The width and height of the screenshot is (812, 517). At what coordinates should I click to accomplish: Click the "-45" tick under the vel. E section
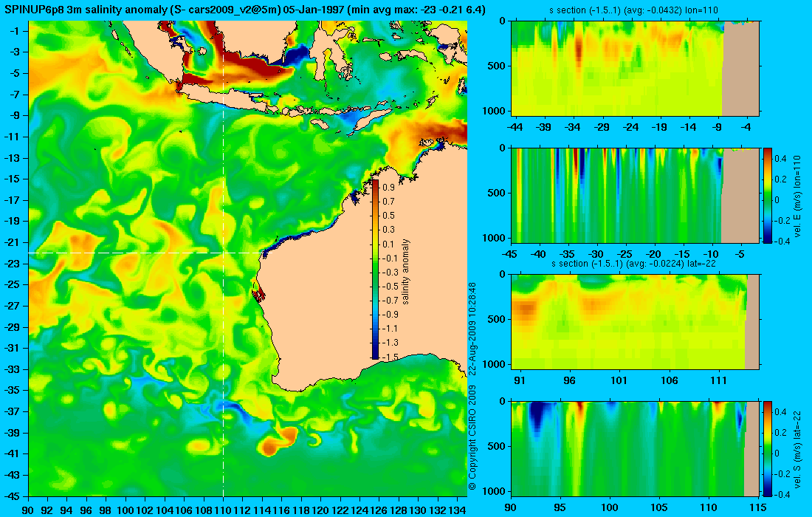509,254
